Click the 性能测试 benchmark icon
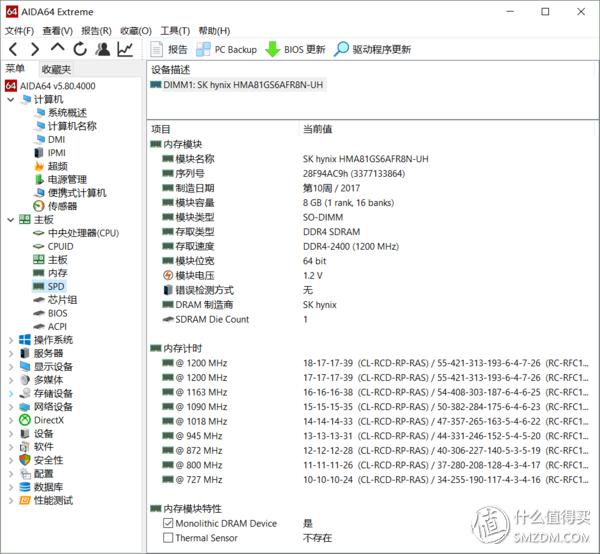 click(x=25, y=500)
